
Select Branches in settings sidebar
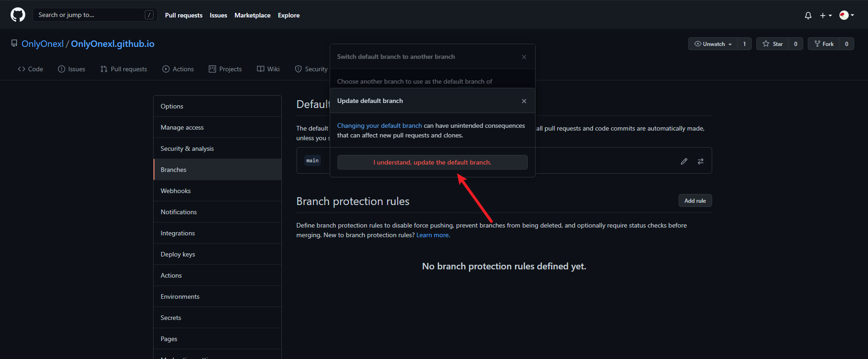coord(217,170)
